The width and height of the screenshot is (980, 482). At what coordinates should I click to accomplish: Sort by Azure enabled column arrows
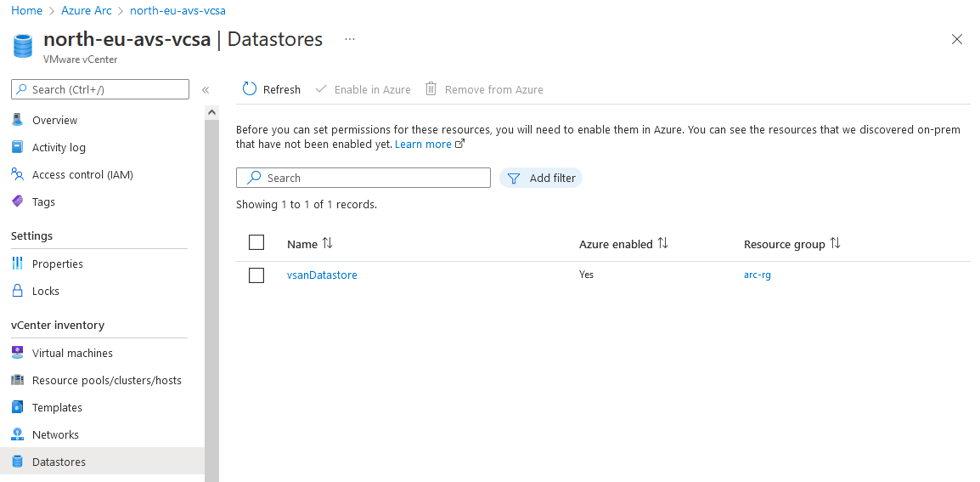663,243
